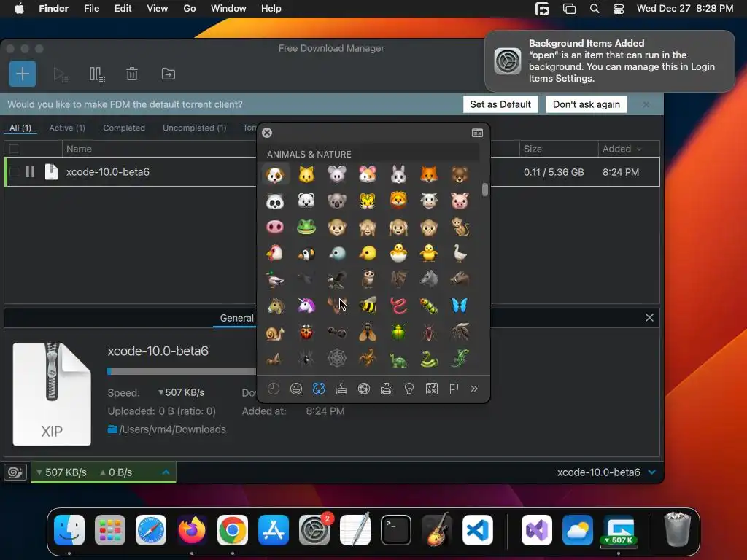Expand the xcode-10.0-beta6 status bar dropdown

652,472
